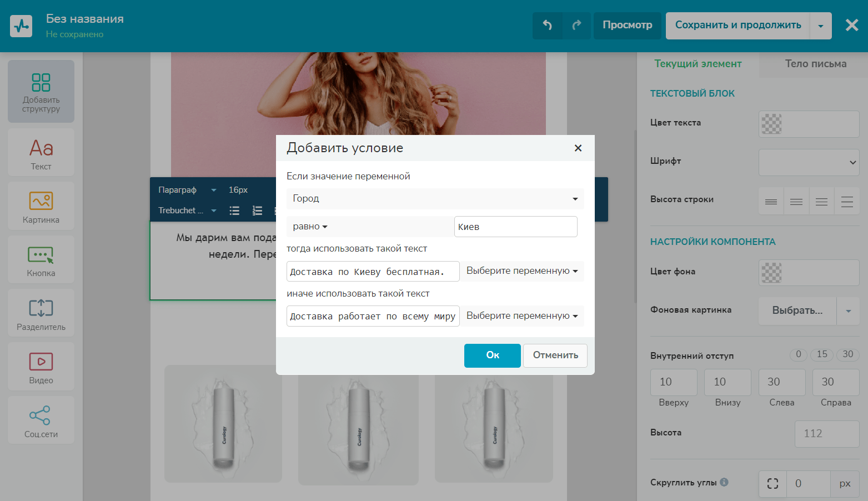Open the равно comparison operator dropdown
This screenshot has height=501, width=868.
[310, 227]
